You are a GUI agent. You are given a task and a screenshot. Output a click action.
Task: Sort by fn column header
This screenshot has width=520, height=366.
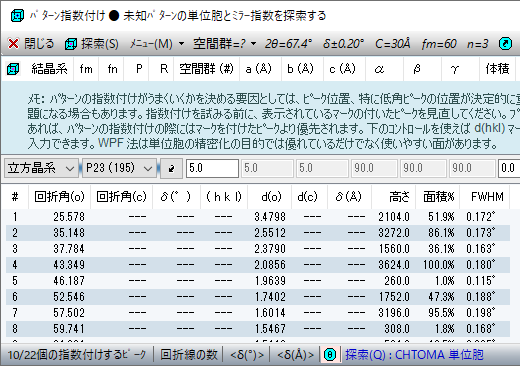[112, 69]
